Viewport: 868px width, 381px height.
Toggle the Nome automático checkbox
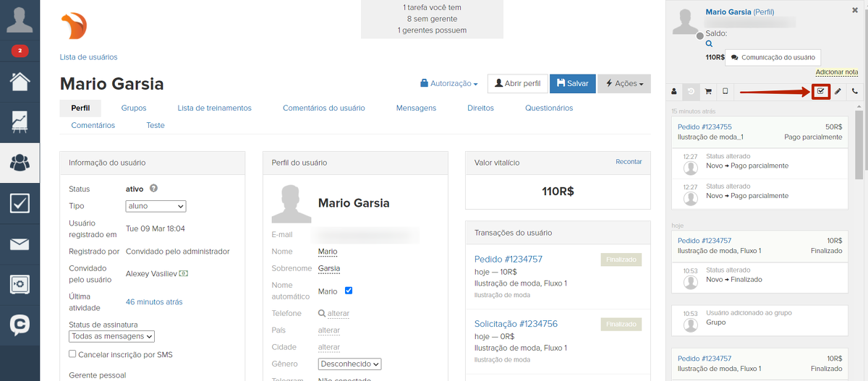349,291
